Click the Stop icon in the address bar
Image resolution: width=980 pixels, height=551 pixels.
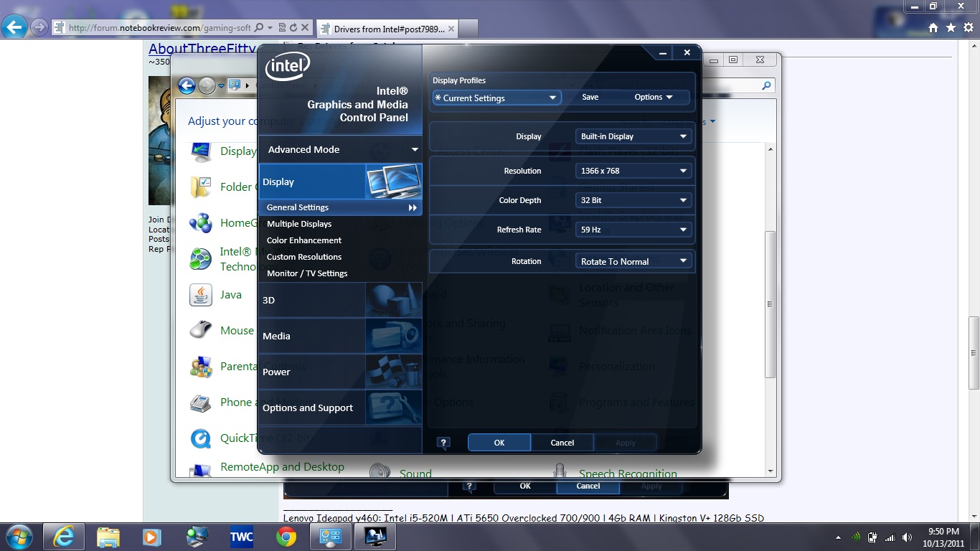[x=305, y=28]
